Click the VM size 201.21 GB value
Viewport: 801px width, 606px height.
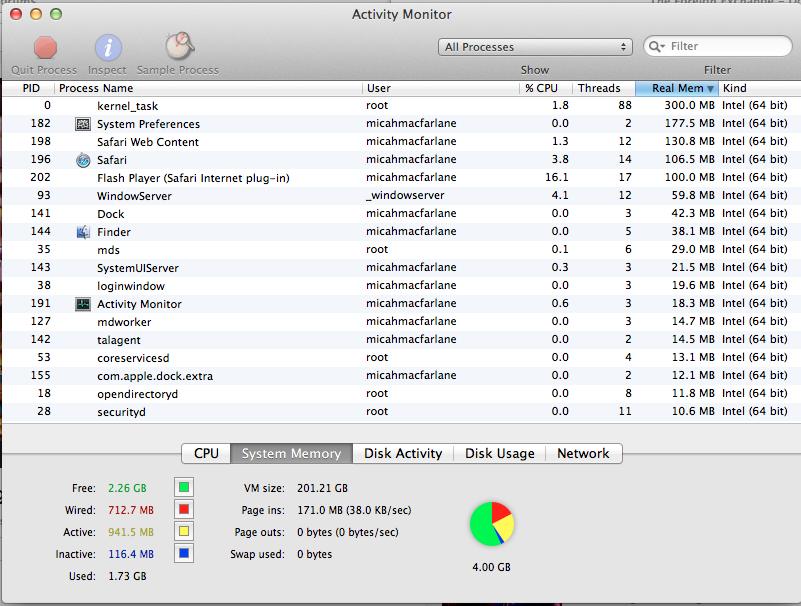(322, 488)
